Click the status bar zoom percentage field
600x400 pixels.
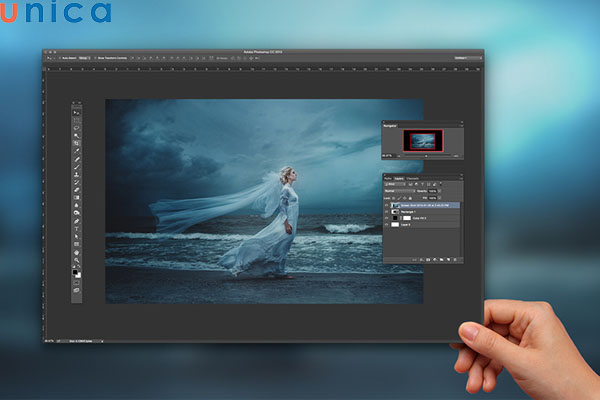pos(49,341)
